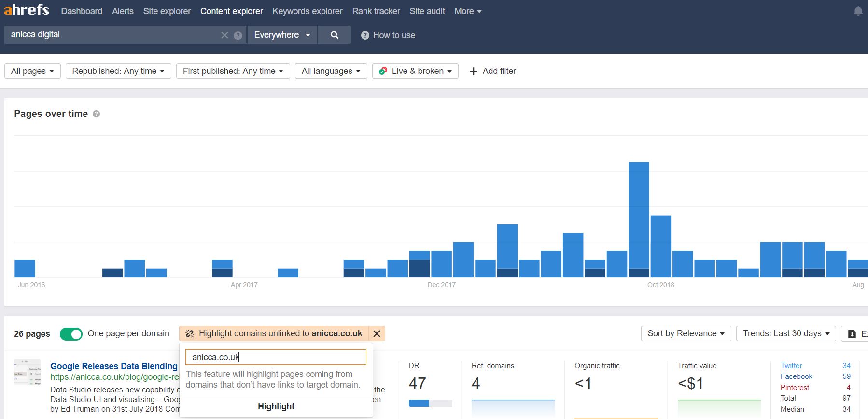Click the DR 47 progress bar
Viewport: 868px width, 419px height.
[x=431, y=403]
